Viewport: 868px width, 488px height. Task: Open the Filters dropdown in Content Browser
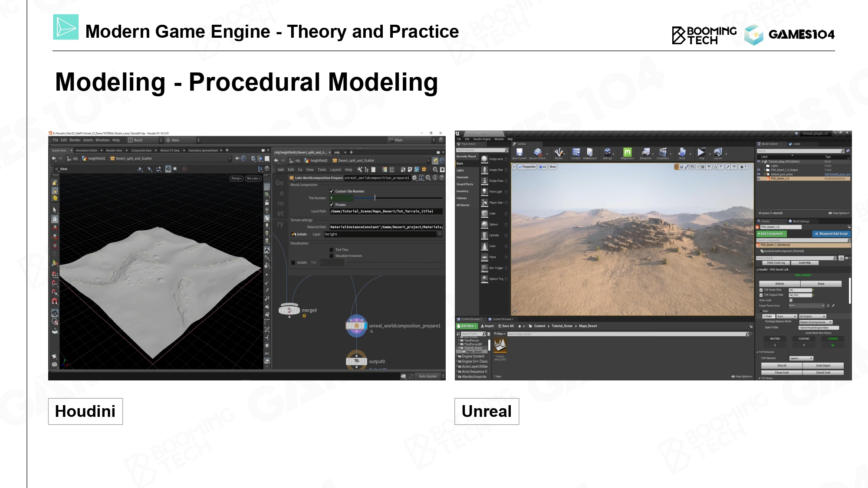500,334
